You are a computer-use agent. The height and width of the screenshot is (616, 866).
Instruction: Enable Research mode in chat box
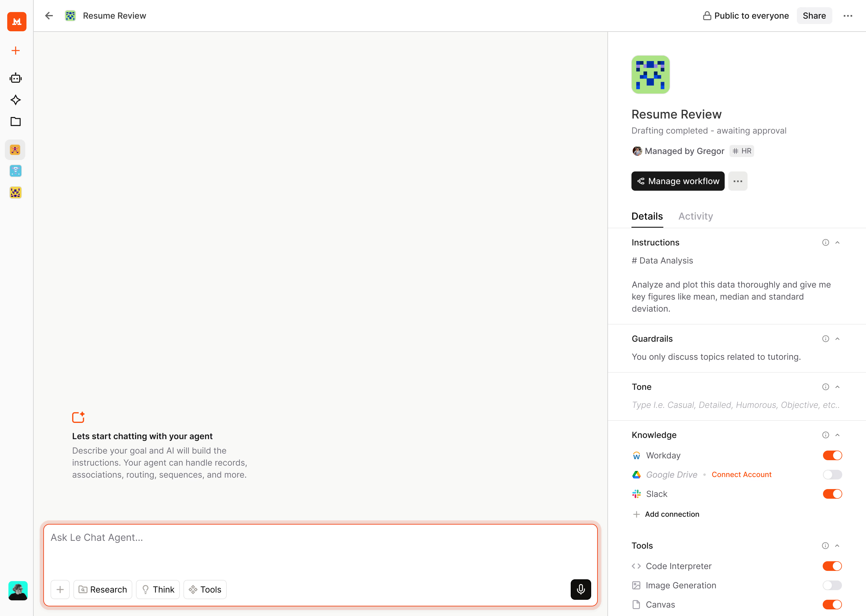tap(102, 590)
